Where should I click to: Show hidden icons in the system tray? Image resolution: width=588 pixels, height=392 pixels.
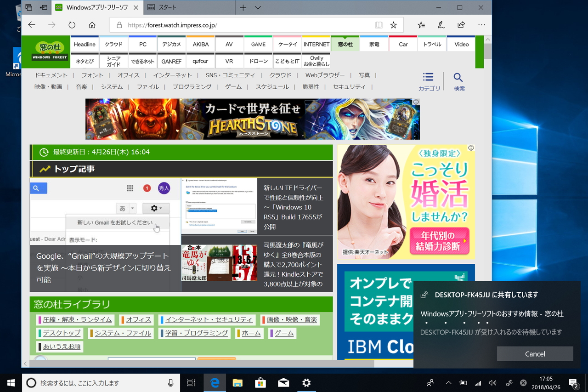[448, 382]
